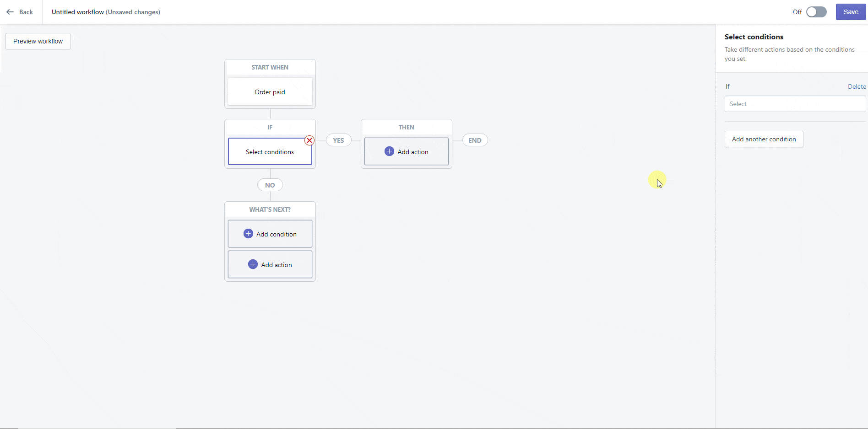Click Add action inside the THEN block

point(406,151)
